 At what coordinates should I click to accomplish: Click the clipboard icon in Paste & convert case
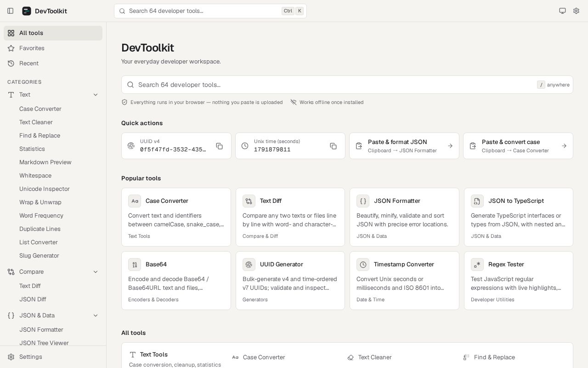coord(473,146)
